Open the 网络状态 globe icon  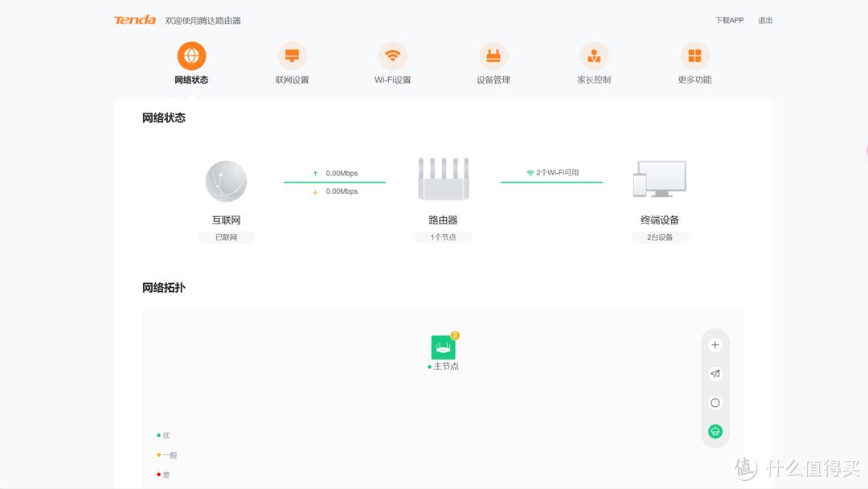pyautogui.click(x=191, y=56)
